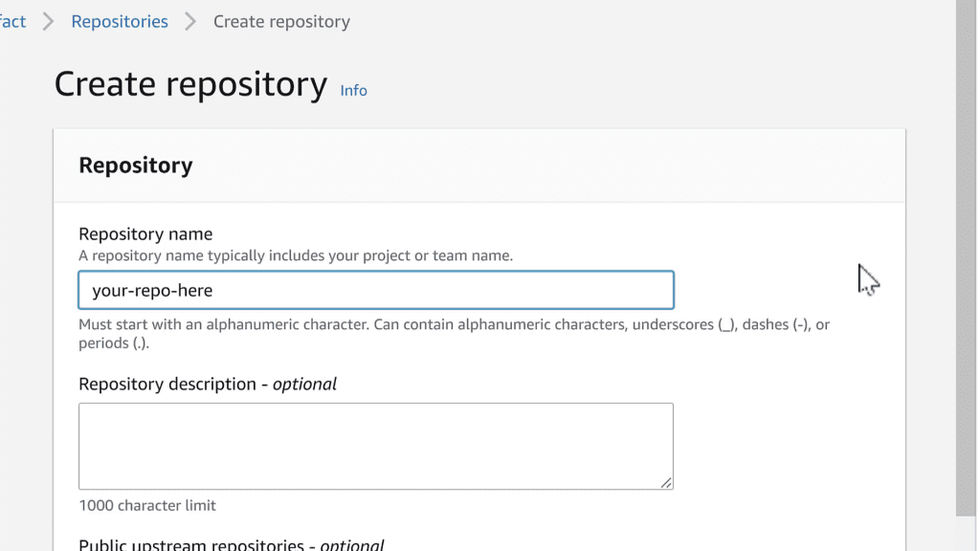The image size is (980, 551).
Task: Focus the Repository name input field
Action: pos(375,290)
